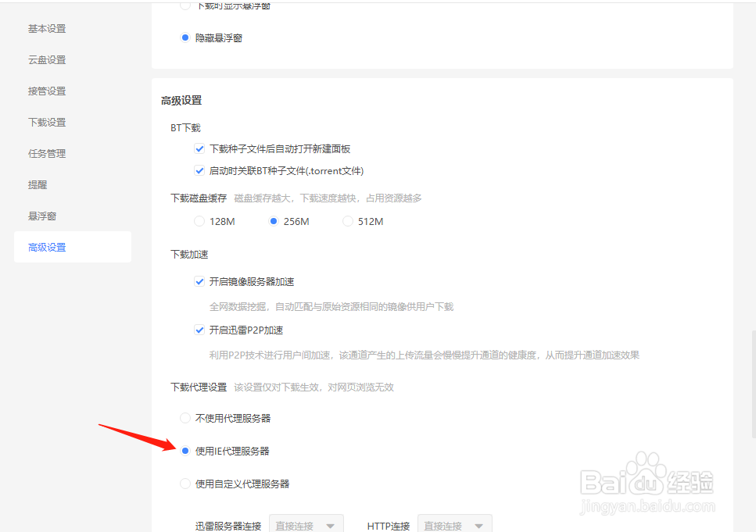Switch to 接管设置 settings
756x532 pixels.
point(47,91)
